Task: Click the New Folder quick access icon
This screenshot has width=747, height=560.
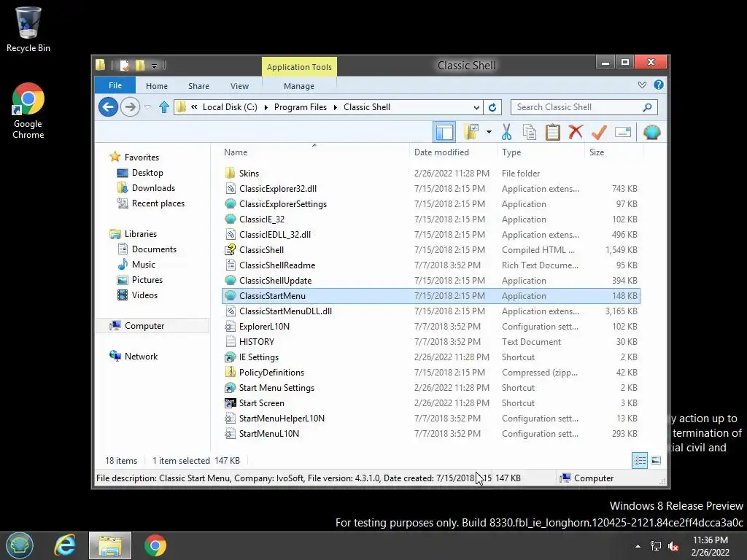Action: pos(140,65)
